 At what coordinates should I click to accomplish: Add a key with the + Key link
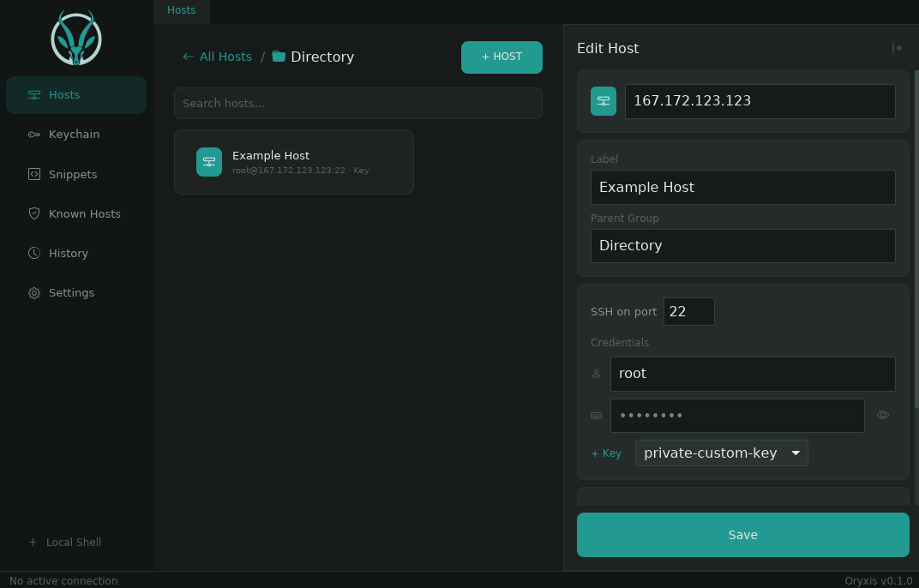pos(606,453)
